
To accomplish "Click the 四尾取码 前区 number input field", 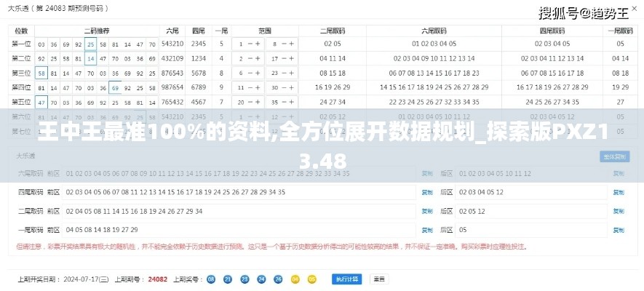I will (x=239, y=192).
